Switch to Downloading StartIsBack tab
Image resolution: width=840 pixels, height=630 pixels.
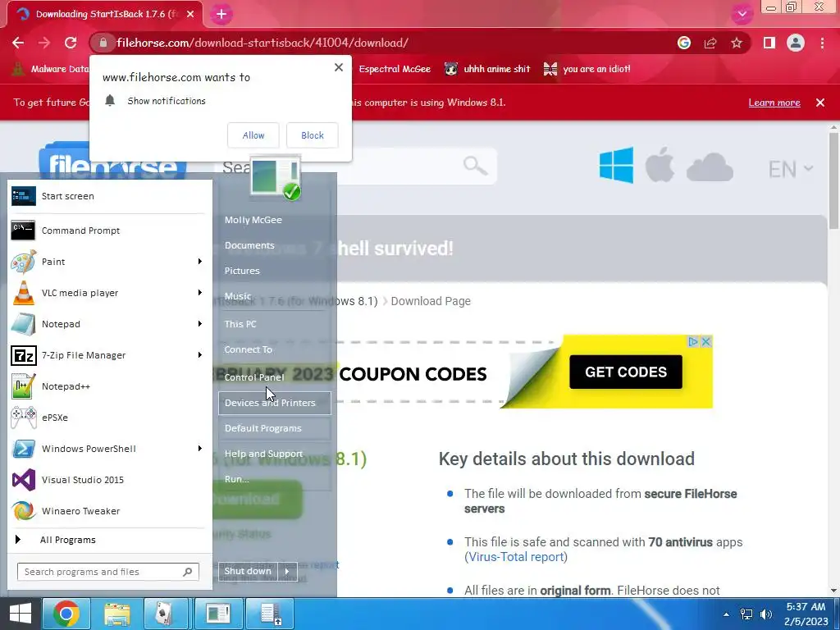click(x=104, y=15)
